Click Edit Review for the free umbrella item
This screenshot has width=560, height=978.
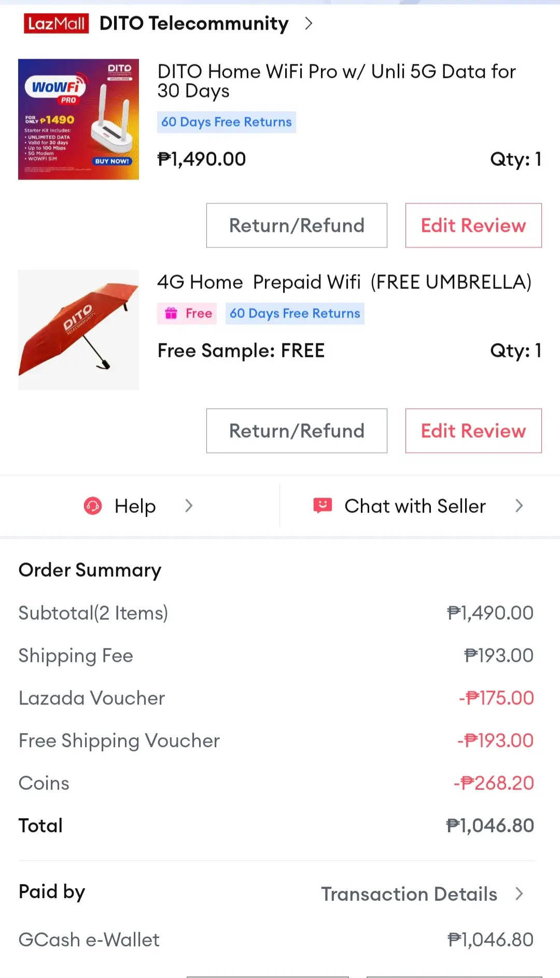pos(473,431)
